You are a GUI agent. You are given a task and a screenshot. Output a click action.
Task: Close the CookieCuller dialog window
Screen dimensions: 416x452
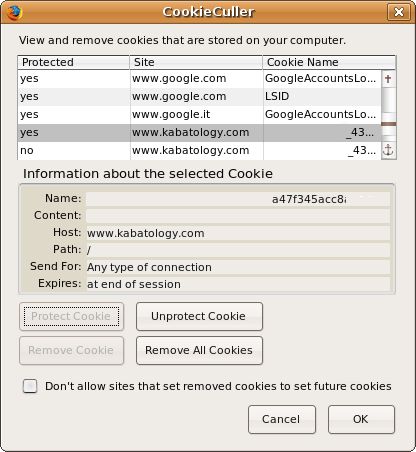point(399,12)
